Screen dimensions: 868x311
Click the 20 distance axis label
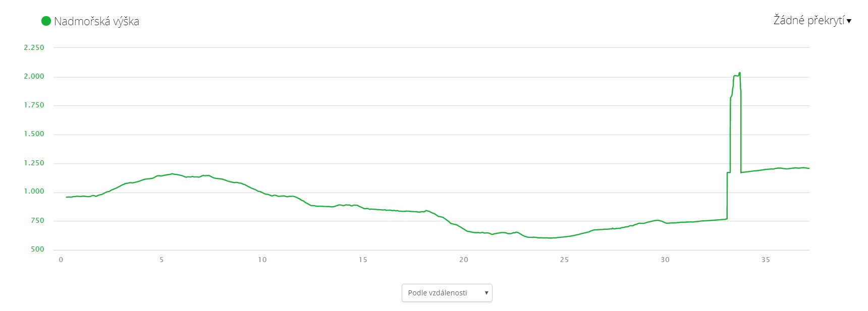click(464, 260)
